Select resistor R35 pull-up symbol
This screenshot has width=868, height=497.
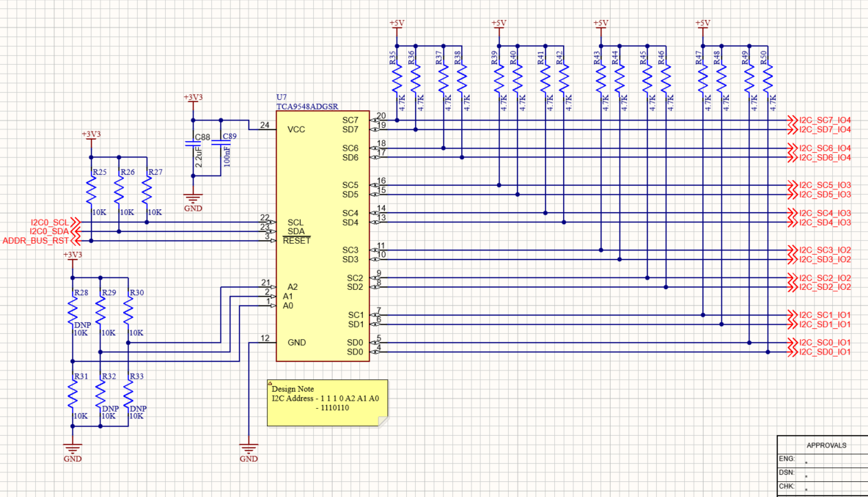(396, 77)
